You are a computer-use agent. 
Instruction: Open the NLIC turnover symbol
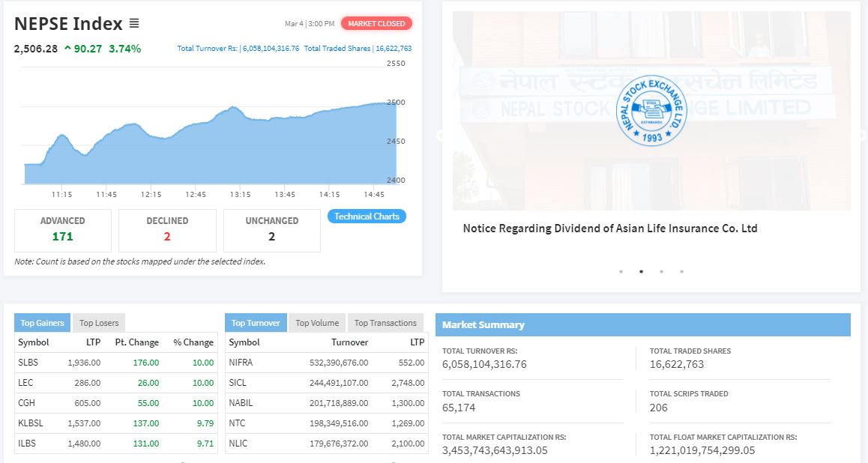(x=238, y=443)
